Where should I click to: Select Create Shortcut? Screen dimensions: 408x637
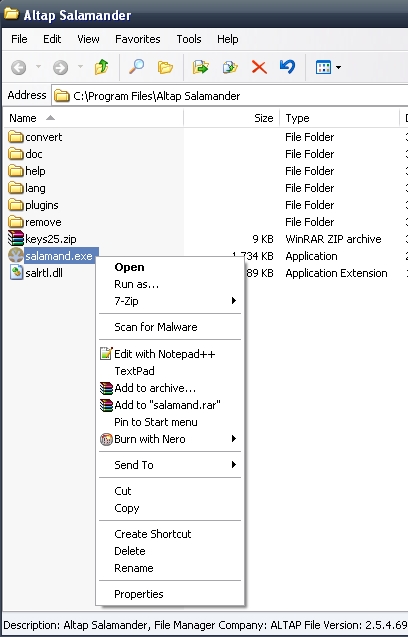click(170, 534)
